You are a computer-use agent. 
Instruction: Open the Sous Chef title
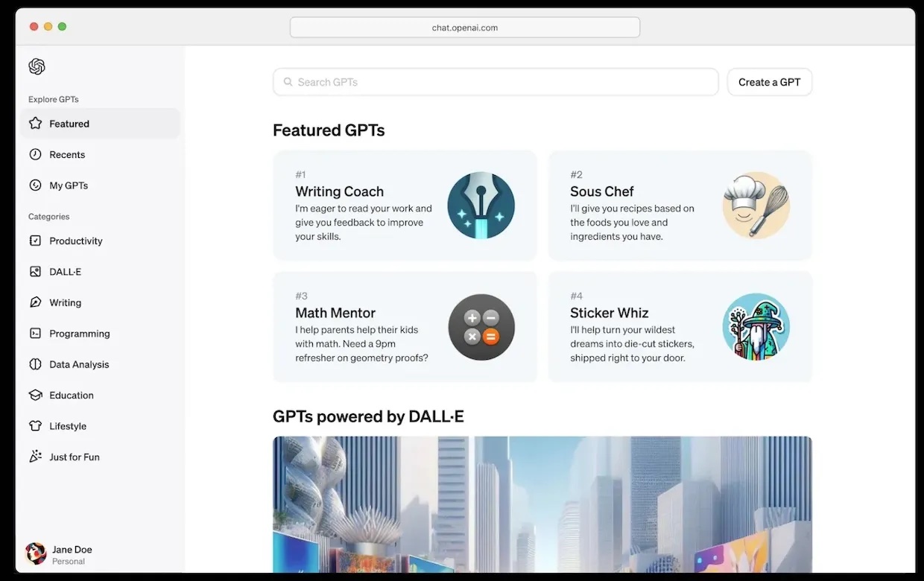(602, 191)
